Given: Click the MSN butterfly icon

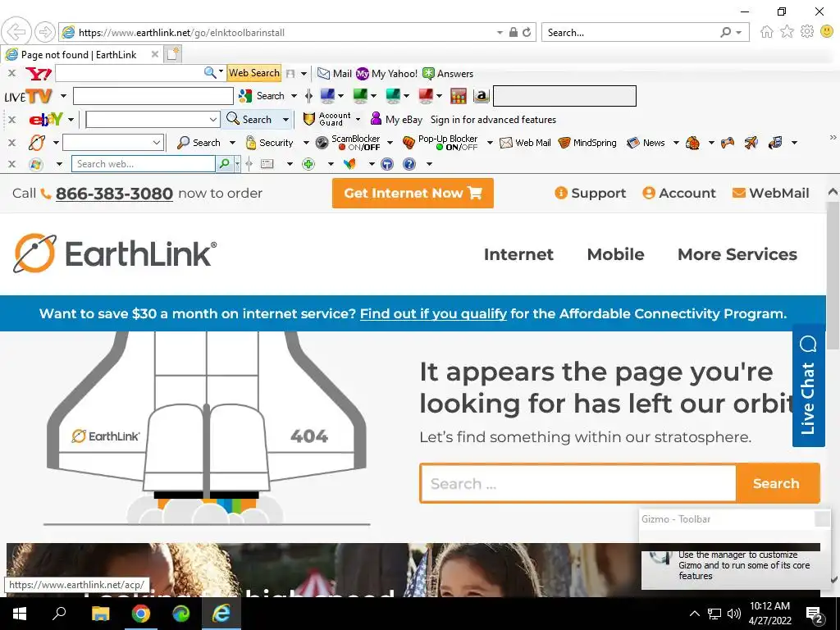Looking at the screenshot, I should [349, 164].
